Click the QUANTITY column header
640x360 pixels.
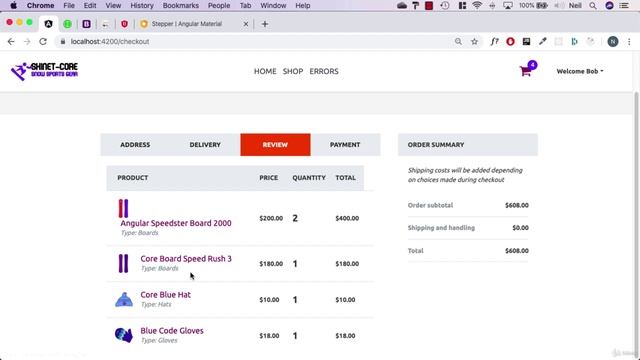click(x=309, y=178)
